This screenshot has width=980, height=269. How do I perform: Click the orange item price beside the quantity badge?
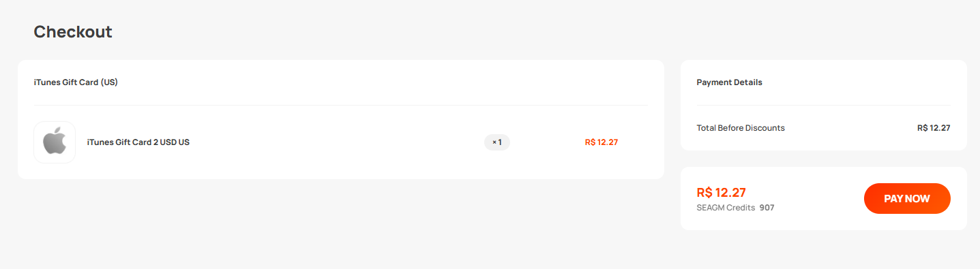pos(602,142)
